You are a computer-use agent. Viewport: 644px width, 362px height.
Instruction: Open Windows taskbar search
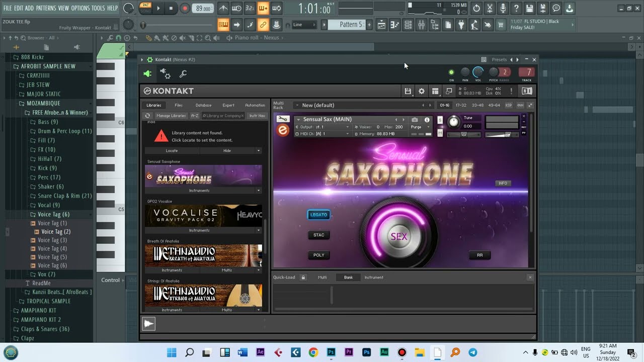click(190, 352)
